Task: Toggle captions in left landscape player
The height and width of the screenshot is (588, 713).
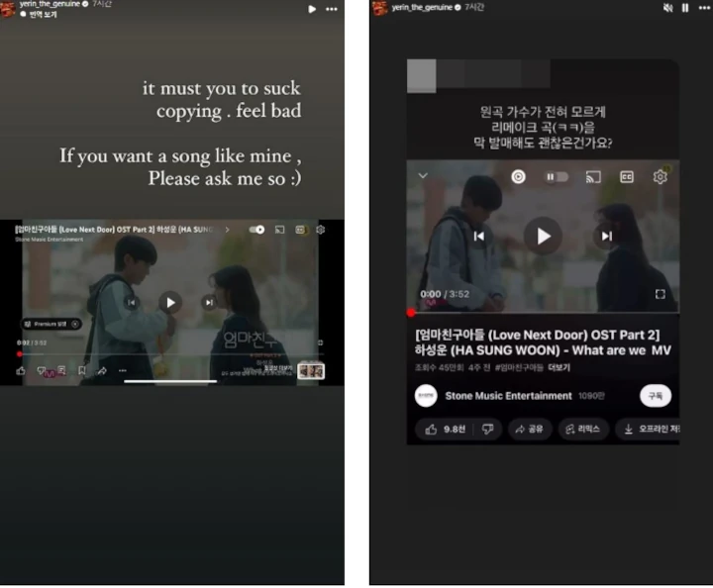Action: [x=301, y=230]
